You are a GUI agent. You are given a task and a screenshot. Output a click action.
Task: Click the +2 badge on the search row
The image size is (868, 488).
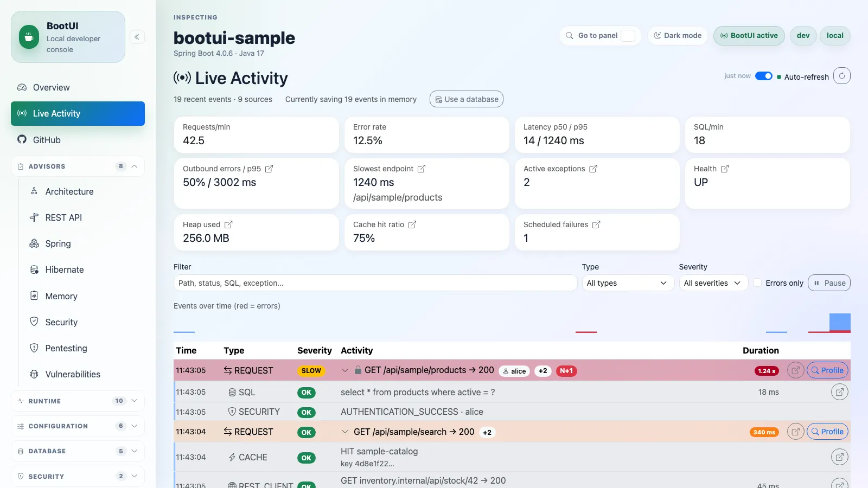tap(487, 432)
